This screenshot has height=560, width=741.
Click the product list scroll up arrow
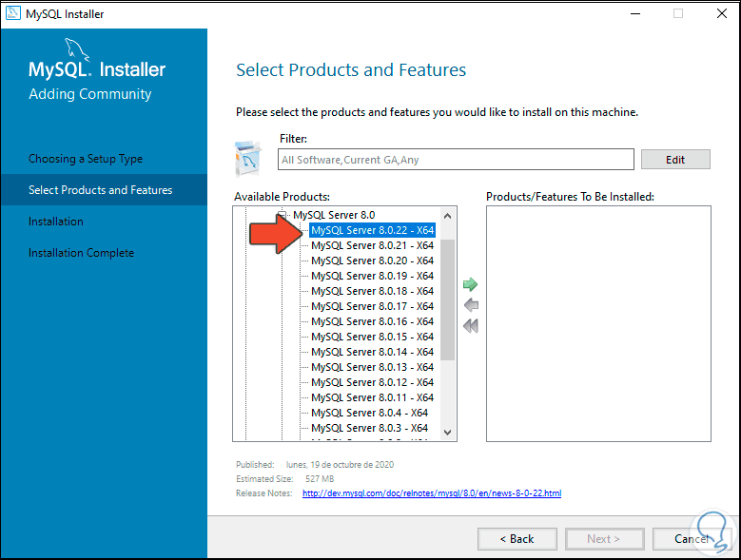tap(447, 216)
